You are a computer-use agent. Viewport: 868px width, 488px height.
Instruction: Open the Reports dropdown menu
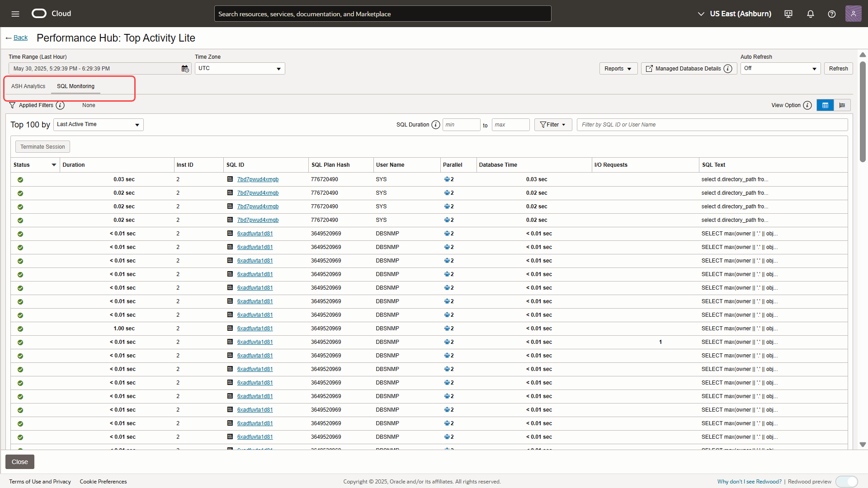point(618,69)
